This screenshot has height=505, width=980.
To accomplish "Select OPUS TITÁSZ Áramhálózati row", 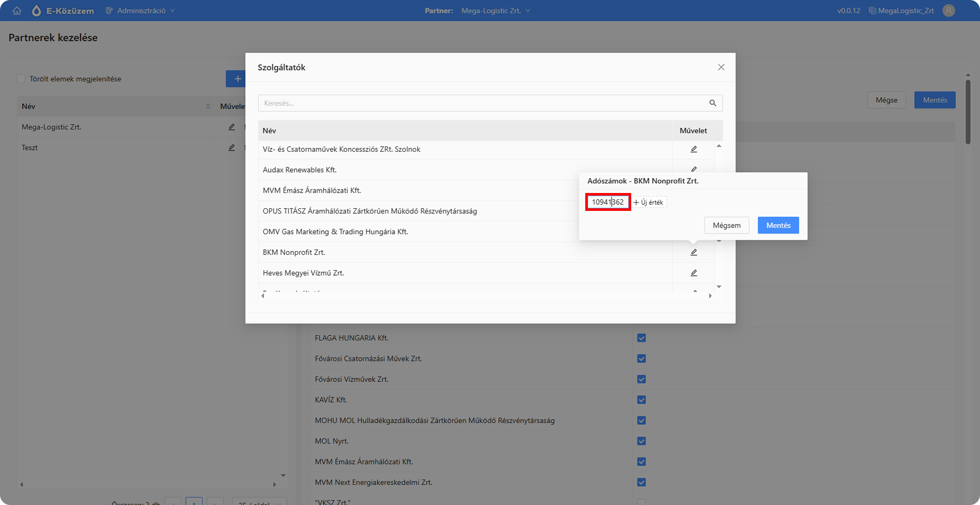I will click(370, 211).
